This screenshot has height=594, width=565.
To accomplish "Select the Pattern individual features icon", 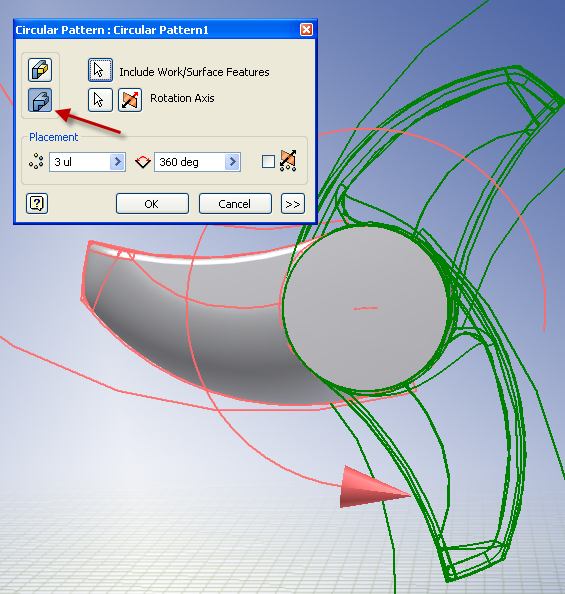I will 40,70.
